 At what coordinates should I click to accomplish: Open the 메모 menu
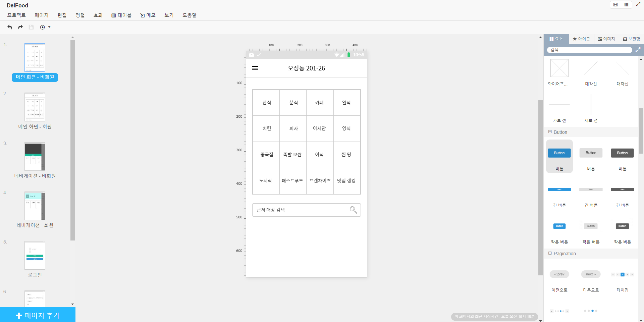tap(148, 15)
